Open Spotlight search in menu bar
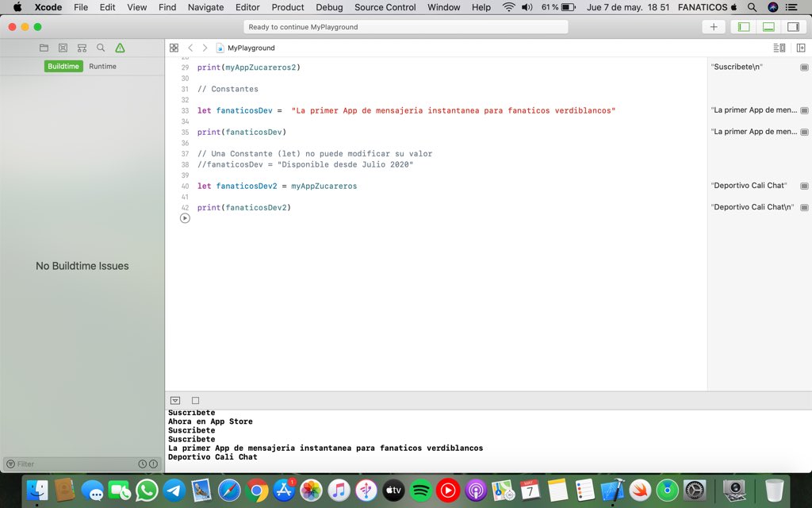 click(752, 7)
